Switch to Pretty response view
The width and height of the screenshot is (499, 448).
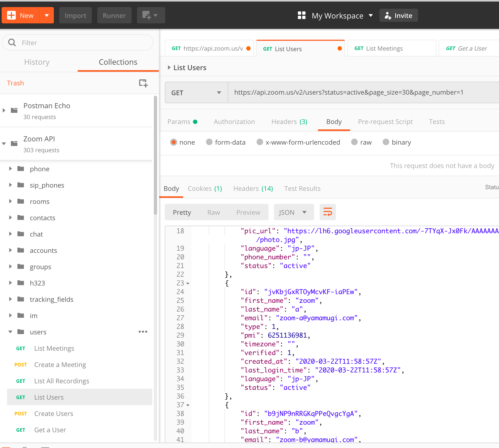click(x=182, y=212)
